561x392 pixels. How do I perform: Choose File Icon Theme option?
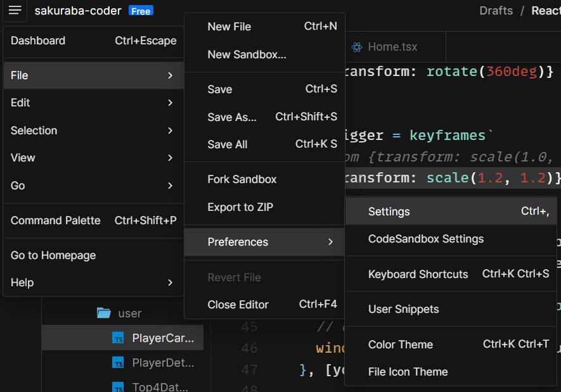tap(451, 372)
